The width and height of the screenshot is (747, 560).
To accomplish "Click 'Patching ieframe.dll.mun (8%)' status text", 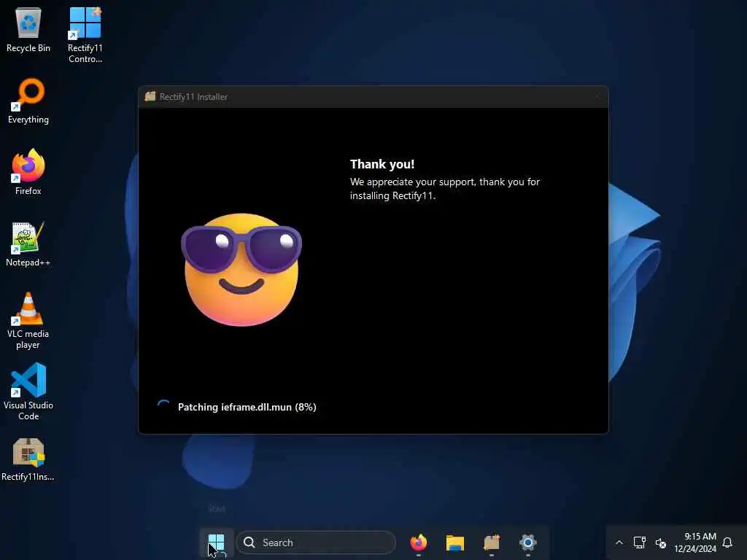I will [247, 407].
